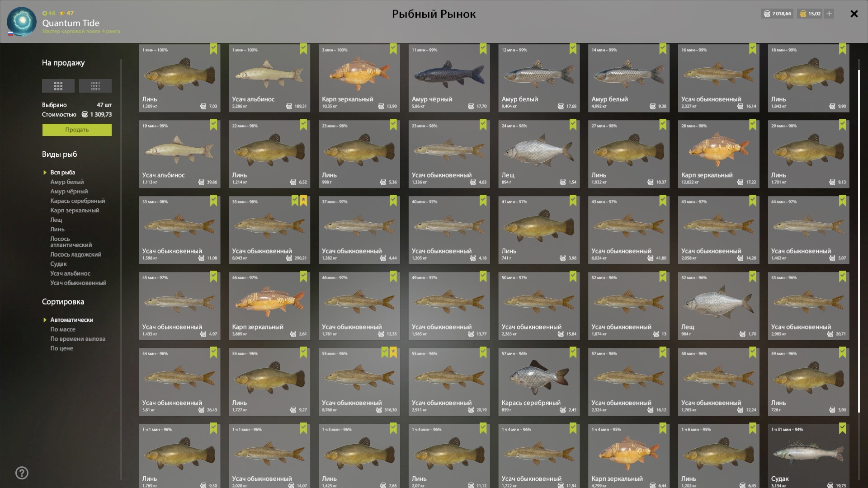The height and width of the screenshot is (488, 868).
Task: Filter fish types by Лосось ладожский
Action: pyautogui.click(x=75, y=254)
